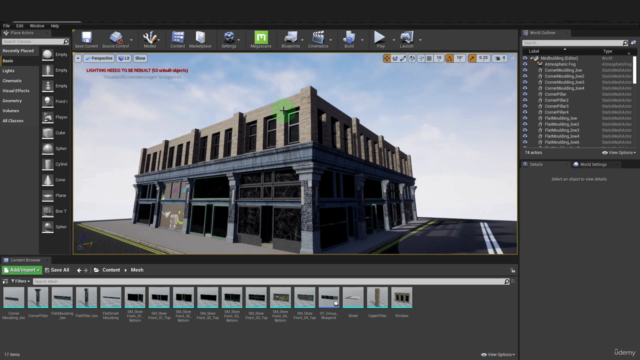The height and width of the screenshot is (360, 640).
Task: Open the Window menu
Action: tap(37, 26)
